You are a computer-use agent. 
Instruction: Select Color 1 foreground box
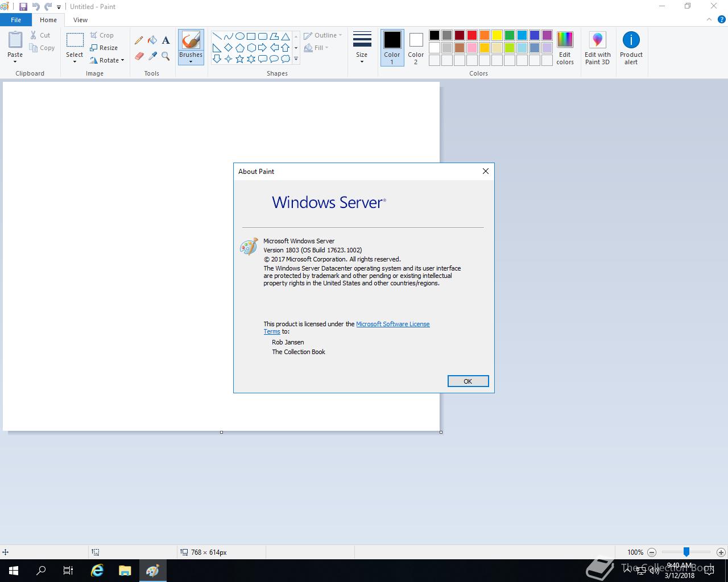pyautogui.click(x=392, y=48)
